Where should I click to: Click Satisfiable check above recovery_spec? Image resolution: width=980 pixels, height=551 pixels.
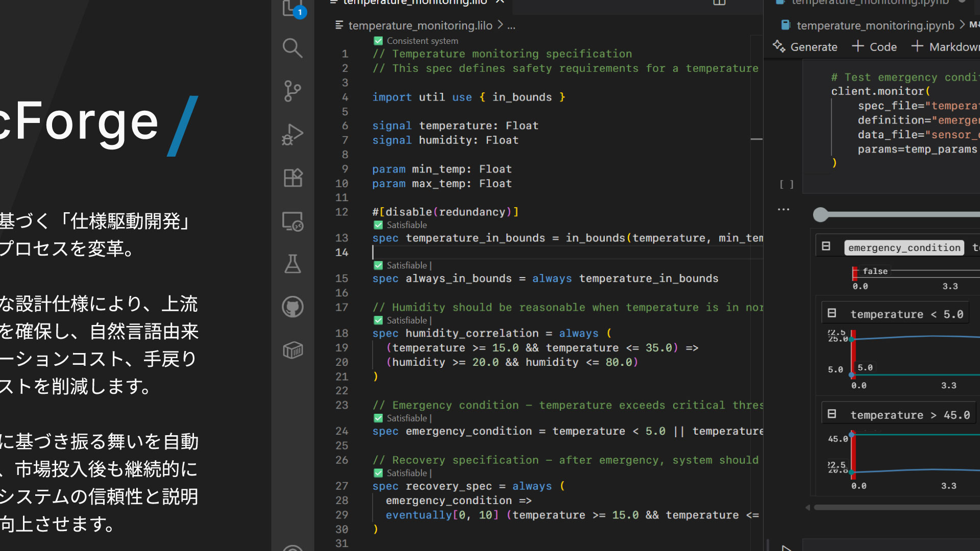click(378, 473)
